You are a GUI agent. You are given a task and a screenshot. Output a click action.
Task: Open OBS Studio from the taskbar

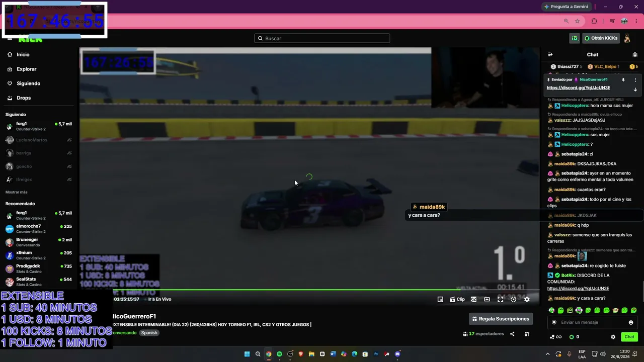point(290,354)
